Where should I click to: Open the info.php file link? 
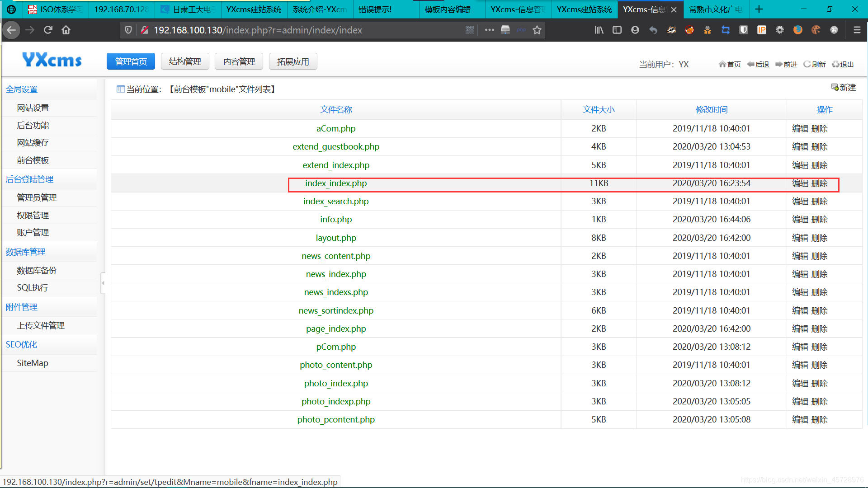(x=336, y=220)
